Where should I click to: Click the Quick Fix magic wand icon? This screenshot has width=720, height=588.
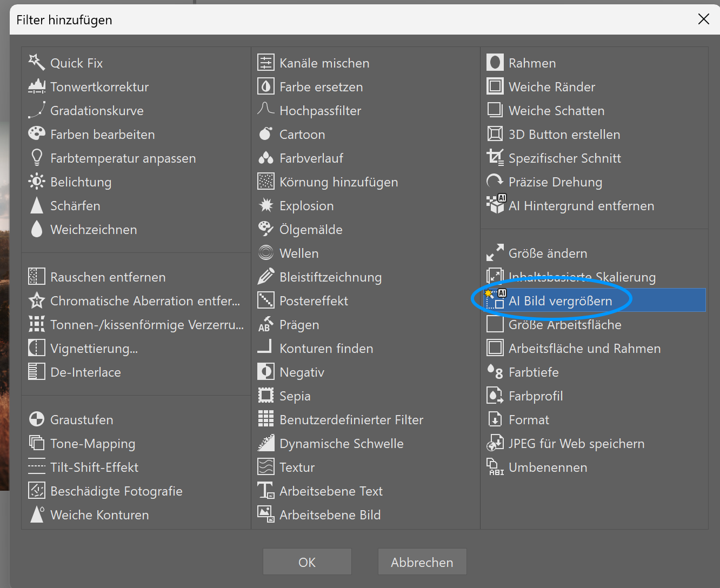click(36, 63)
